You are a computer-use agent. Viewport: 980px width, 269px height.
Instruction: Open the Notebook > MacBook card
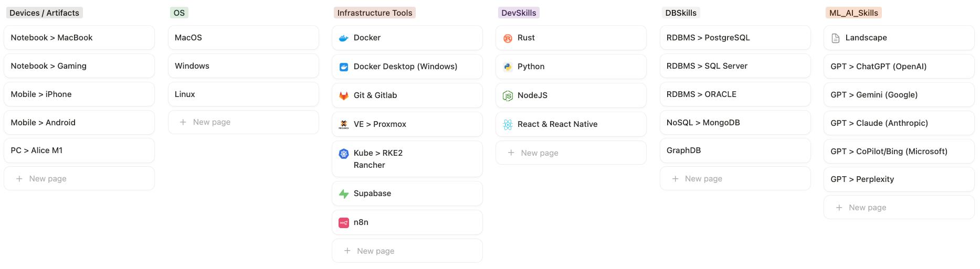(x=79, y=38)
